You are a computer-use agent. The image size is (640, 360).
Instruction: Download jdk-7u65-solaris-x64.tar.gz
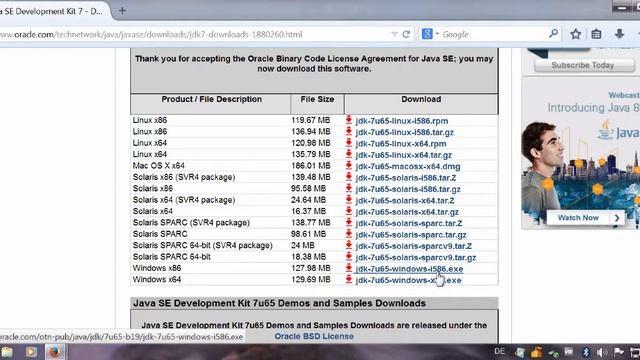click(407, 212)
